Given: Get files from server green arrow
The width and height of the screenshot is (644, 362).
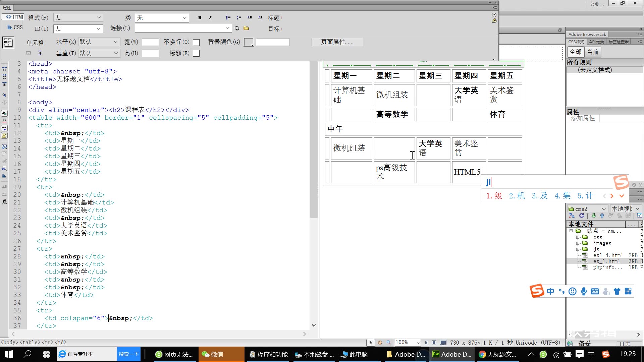Looking at the screenshot, I should click(x=593, y=216).
